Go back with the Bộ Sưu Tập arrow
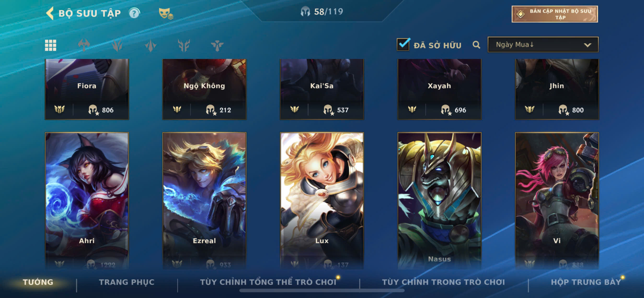This screenshot has width=644, height=298. (50, 13)
